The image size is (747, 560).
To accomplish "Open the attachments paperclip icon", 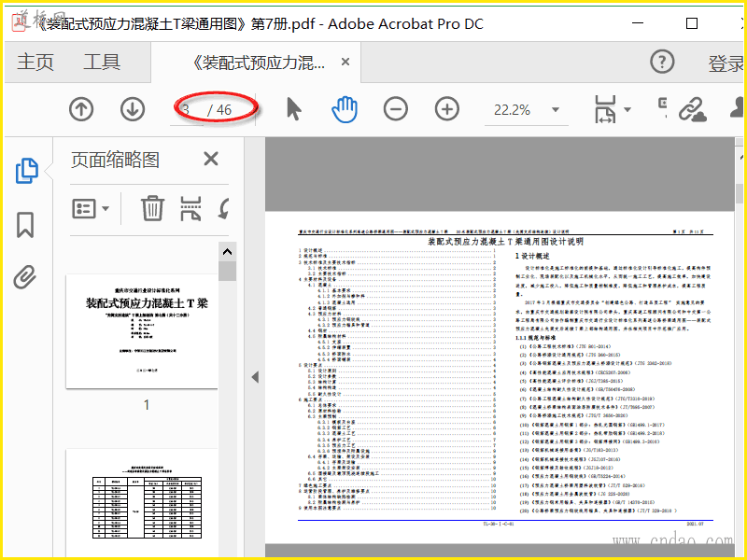I will click(25, 277).
